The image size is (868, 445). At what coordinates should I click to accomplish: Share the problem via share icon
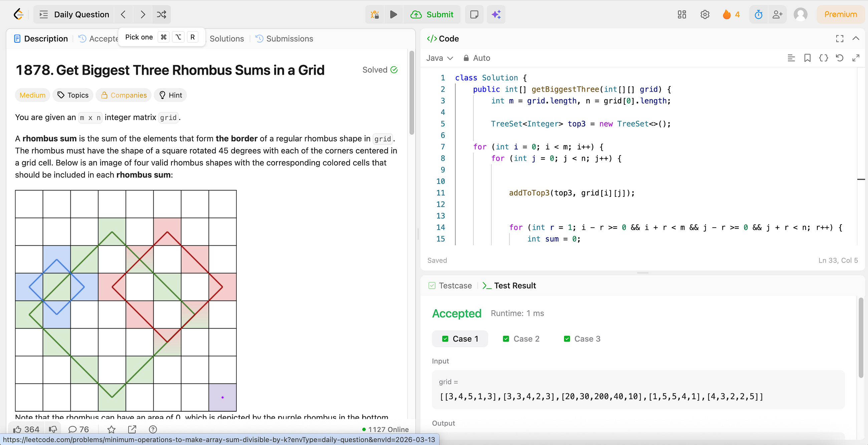[132, 429]
